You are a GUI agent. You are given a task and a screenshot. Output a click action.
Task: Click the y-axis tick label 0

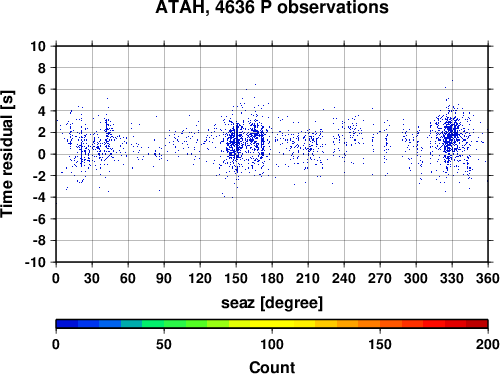point(42,154)
